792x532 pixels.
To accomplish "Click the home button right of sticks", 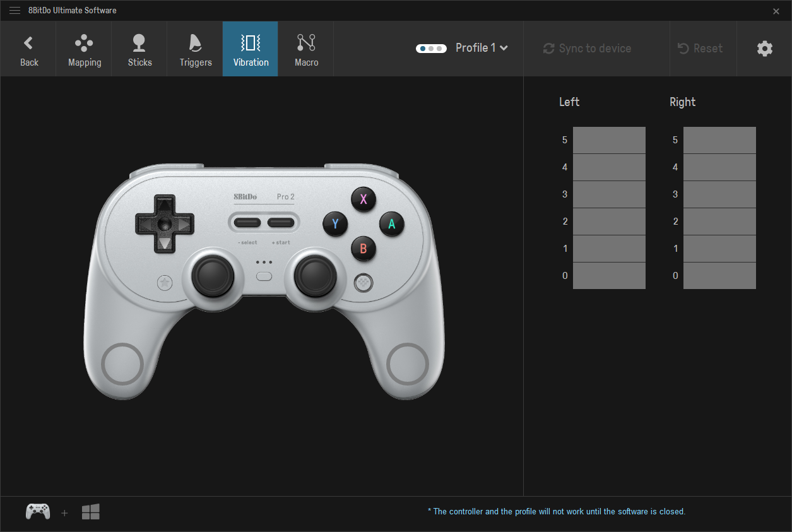I will point(363,283).
